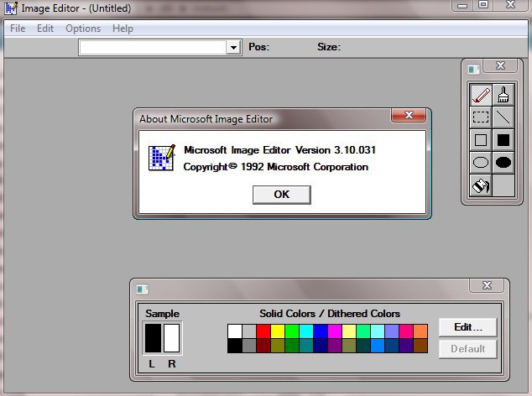Click the "Version 3.10.031" text
532x396 pixels.
pos(336,150)
